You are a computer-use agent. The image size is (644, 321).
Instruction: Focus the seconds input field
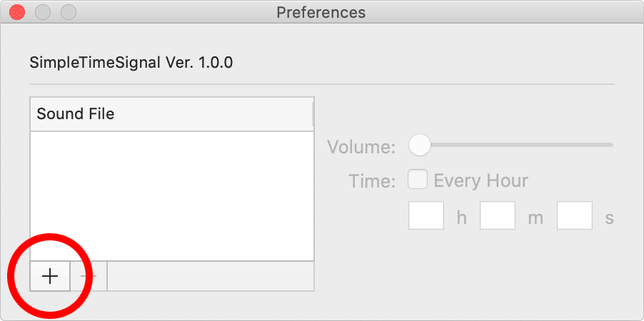[575, 215]
